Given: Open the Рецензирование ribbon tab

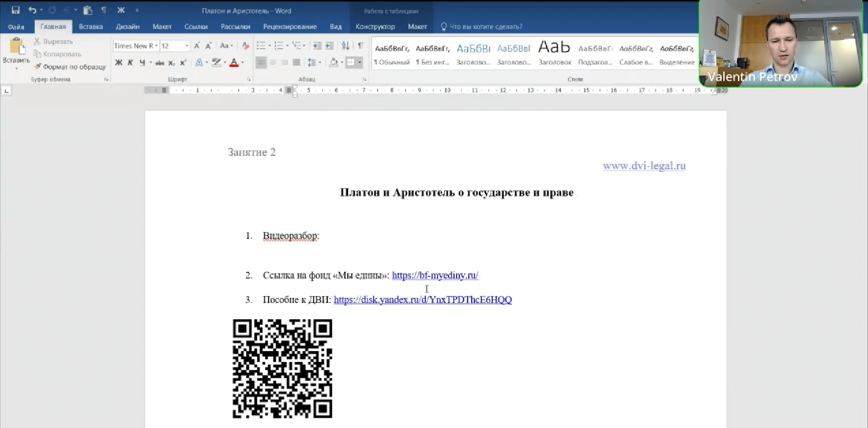Looking at the screenshot, I should 289,26.
